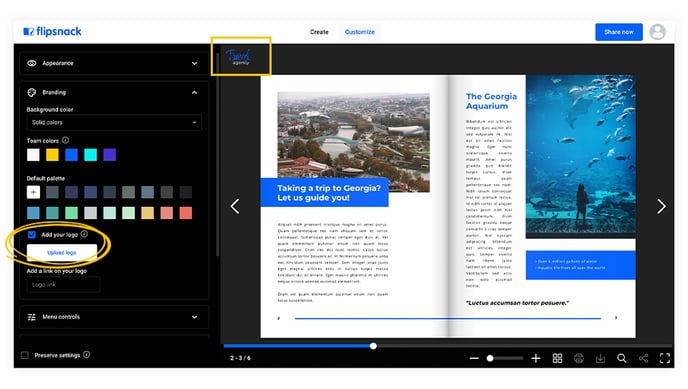Click The Georgia Aquarium heading
This screenshot has height=389, width=688.
click(491, 101)
